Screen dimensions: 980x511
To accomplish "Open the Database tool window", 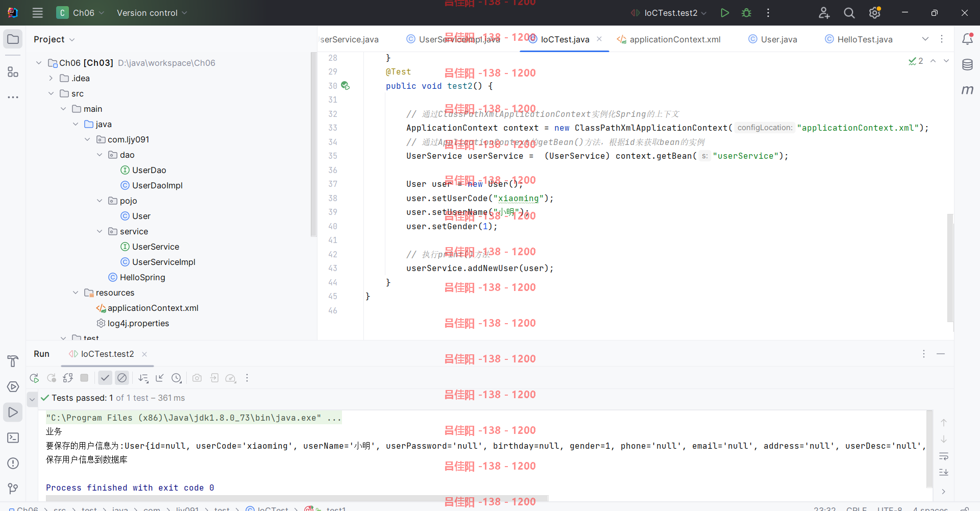I will [967, 65].
